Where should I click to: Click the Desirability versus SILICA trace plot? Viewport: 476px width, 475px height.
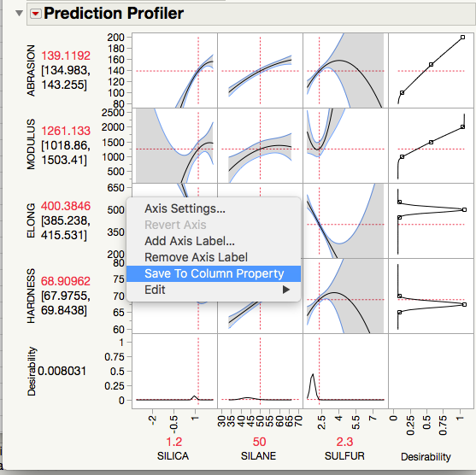coord(175,371)
